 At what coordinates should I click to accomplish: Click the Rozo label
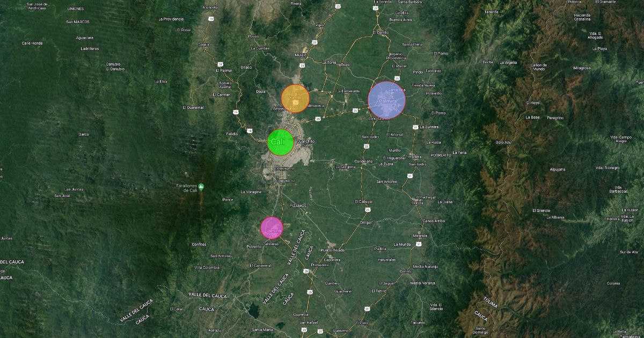pyautogui.click(x=345, y=64)
